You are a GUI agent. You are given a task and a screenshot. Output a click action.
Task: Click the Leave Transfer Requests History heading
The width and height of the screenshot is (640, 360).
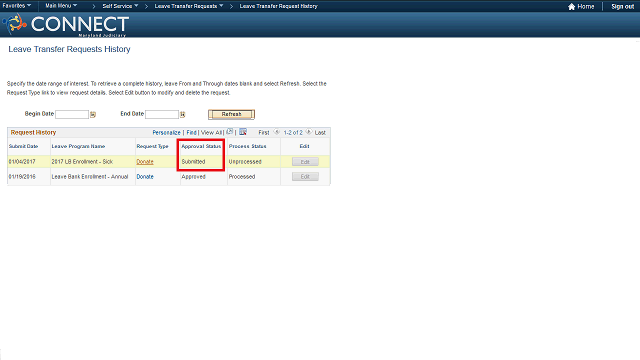(x=69, y=49)
